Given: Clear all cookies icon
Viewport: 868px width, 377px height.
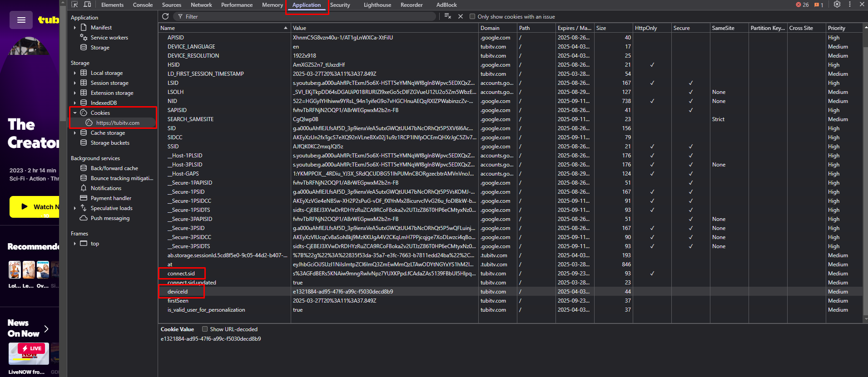Looking at the screenshot, I should pos(447,16).
